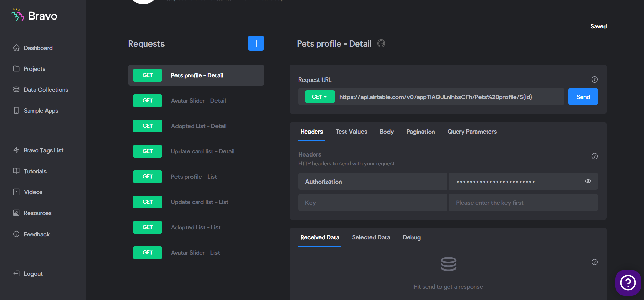644x300 pixels.
Task: Open the Query Parameters tab
Action: pyautogui.click(x=472, y=132)
